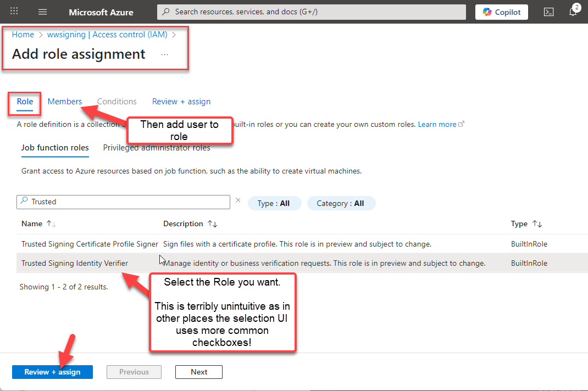Viewport: 588px width, 391px height.
Task: Select Trusted Signing Identity Verifier role
Action: [75, 263]
